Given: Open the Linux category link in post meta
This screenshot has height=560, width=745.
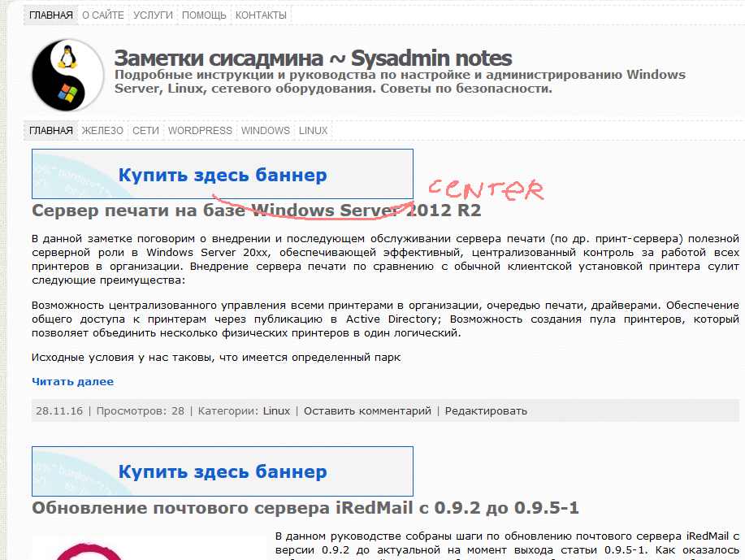Looking at the screenshot, I should click(x=276, y=410).
